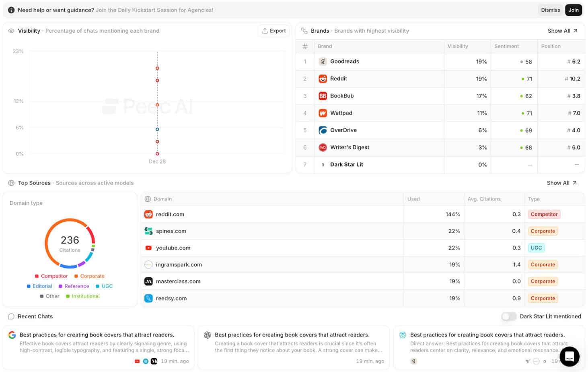Open the support chat bubble in the corner
The height and width of the screenshot is (372, 588).
pos(569,356)
